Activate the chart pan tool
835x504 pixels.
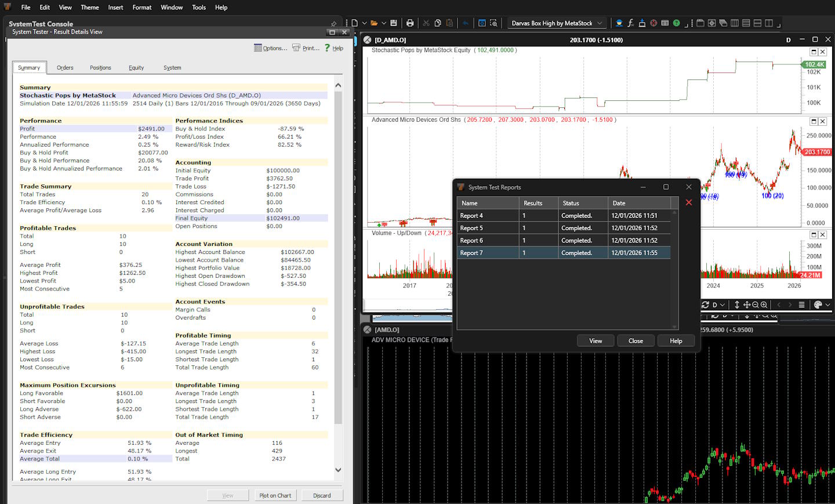click(x=747, y=304)
